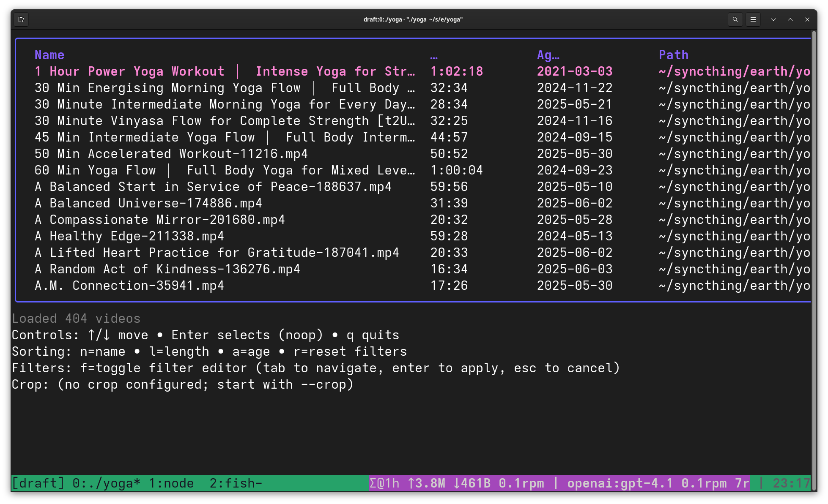
Task: Expand the truncated Ag… column header
Action: (548, 54)
